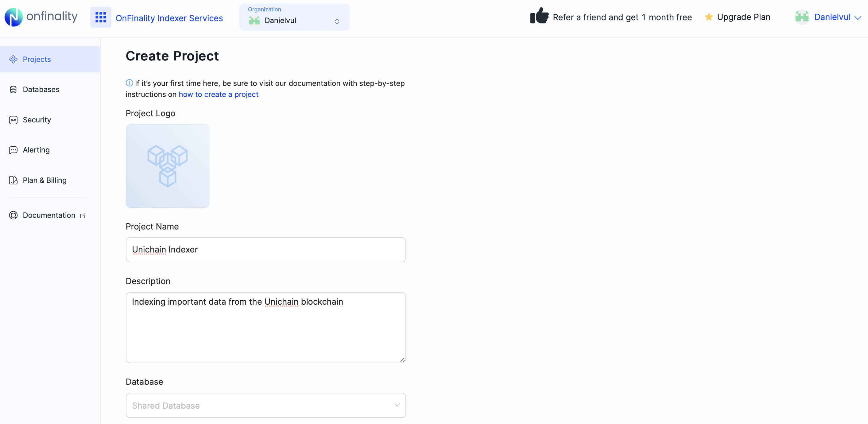Follow the "how to create a project" link
This screenshot has width=868, height=424.
coord(218,94)
